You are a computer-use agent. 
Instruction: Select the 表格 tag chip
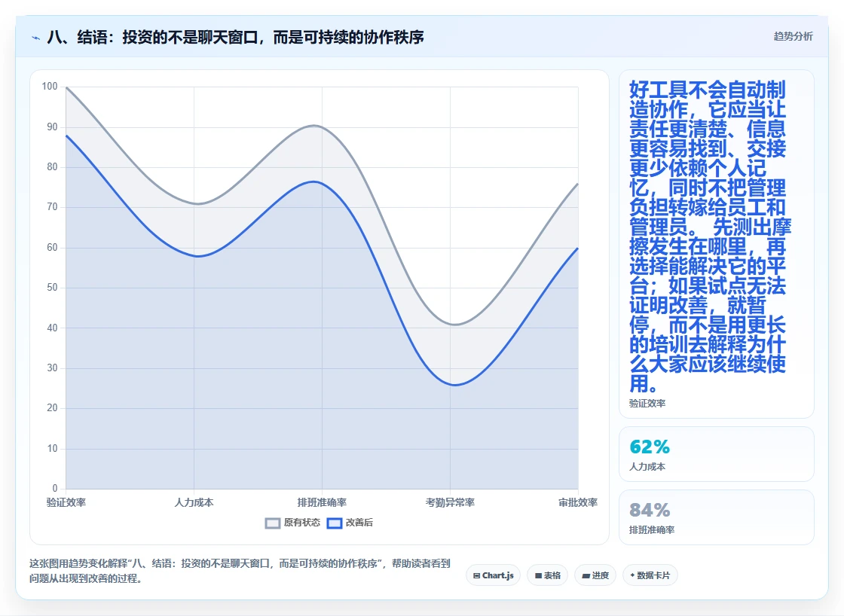(x=547, y=575)
